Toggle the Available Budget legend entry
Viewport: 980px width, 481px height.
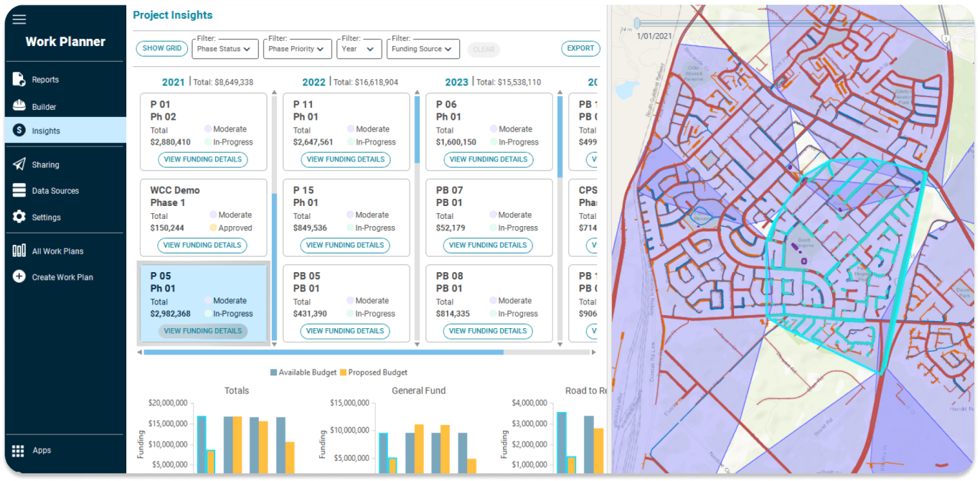click(310, 372)
